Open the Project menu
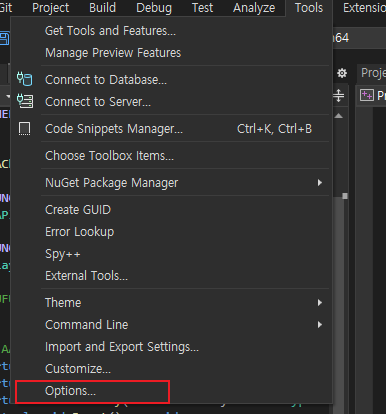Screen dimensions: 386x414 tap(51, 8)
